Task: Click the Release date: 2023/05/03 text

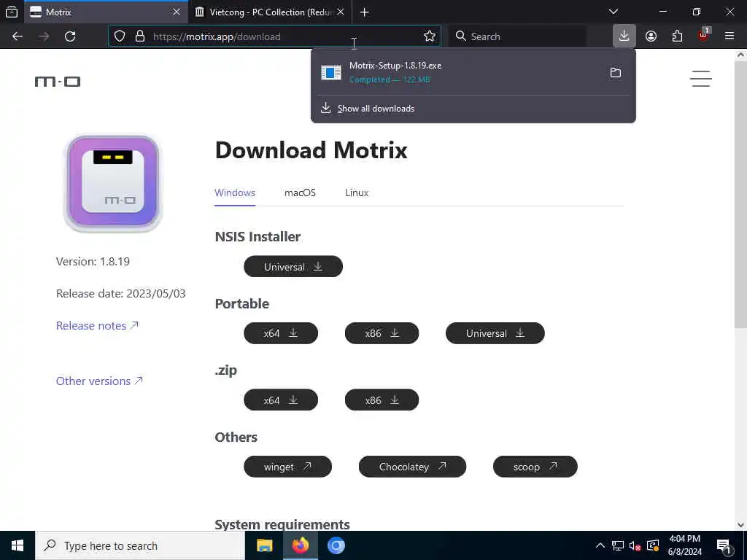Action: pos(121,293)
